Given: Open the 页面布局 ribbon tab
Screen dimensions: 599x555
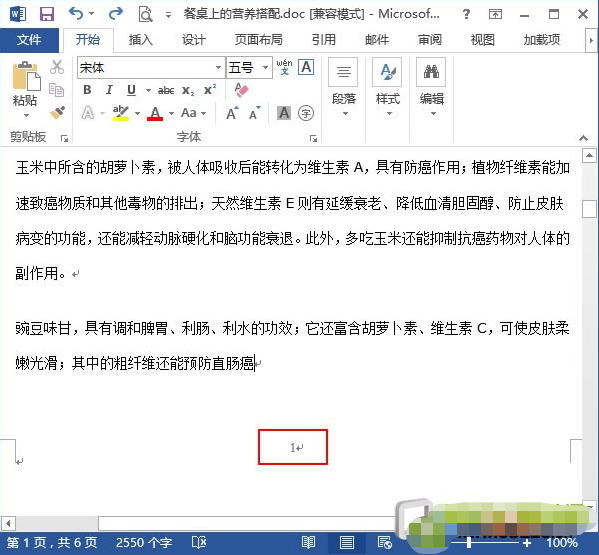Looking at the screenshot, I should coord(258,40).
